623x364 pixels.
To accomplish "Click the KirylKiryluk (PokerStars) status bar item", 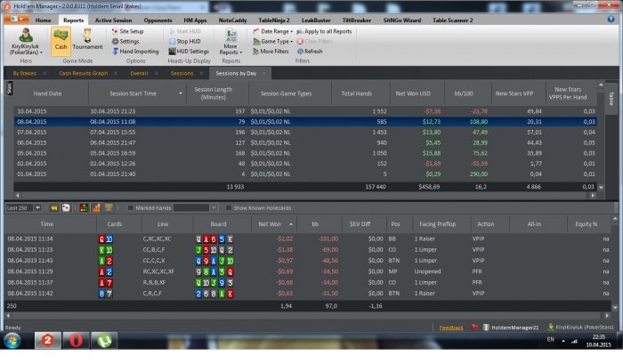I will pyautogui.click(x=580, y=327).
